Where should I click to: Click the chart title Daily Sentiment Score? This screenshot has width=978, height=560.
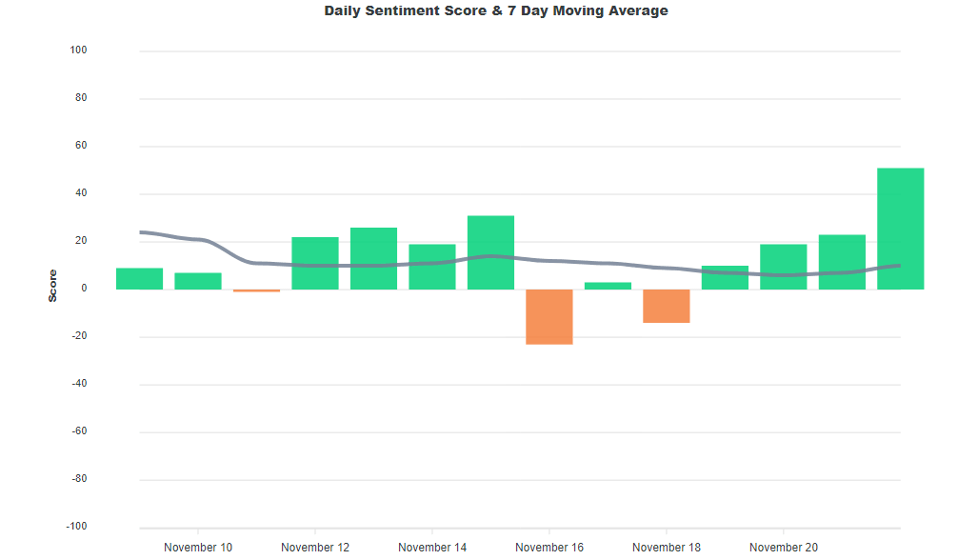click(x=496, y=11)
